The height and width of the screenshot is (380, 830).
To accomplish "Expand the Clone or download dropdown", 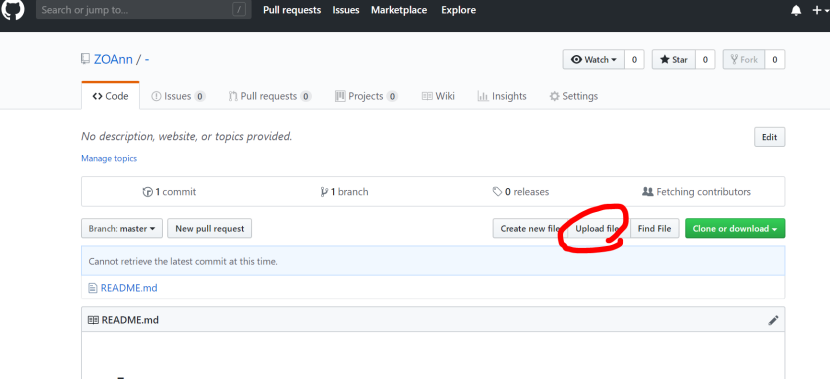I will tap(735, 229).
